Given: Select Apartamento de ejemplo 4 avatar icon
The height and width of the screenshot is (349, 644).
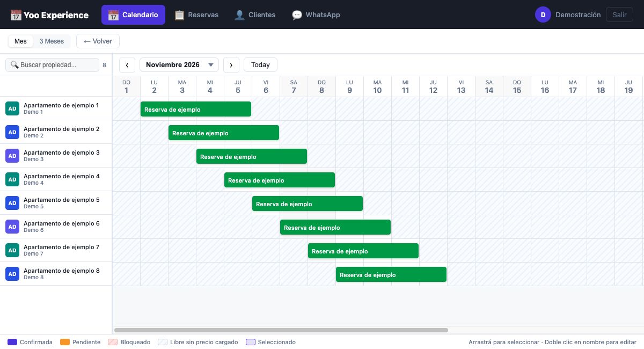Looking at the screenshot, I should pyautogui.click(x=12, y=179).
